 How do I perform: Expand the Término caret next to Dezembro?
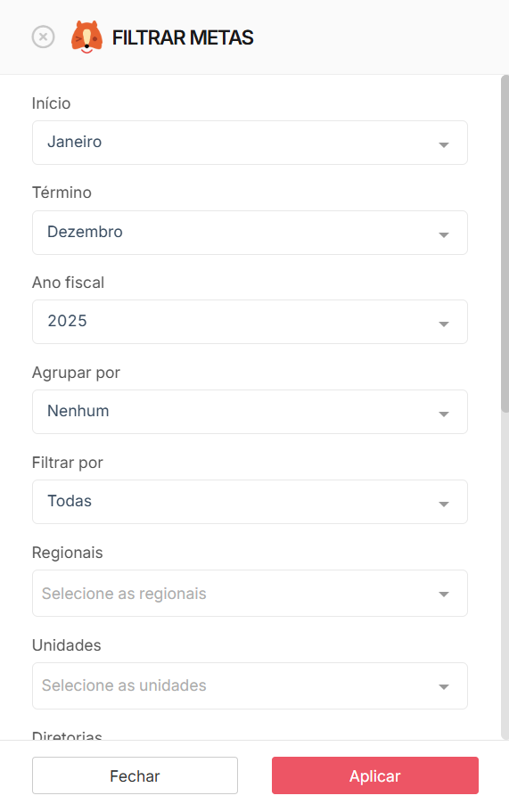444,234
